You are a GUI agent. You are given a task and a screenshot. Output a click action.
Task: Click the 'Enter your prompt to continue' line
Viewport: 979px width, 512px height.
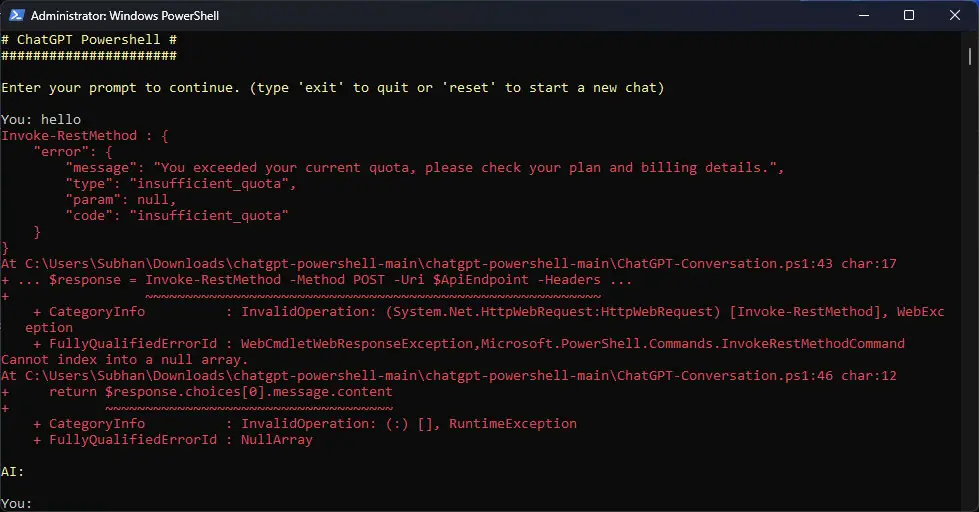point(333,87)
